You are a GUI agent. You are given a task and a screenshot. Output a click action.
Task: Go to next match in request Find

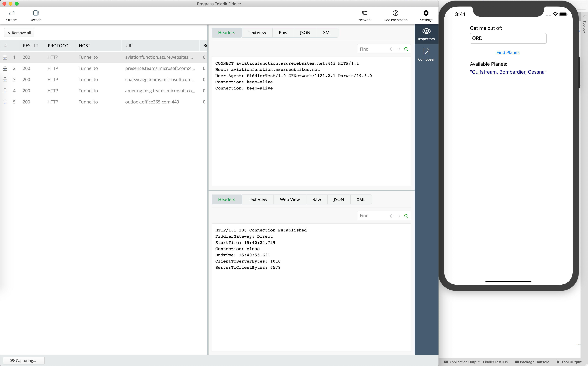click(399, 49)
